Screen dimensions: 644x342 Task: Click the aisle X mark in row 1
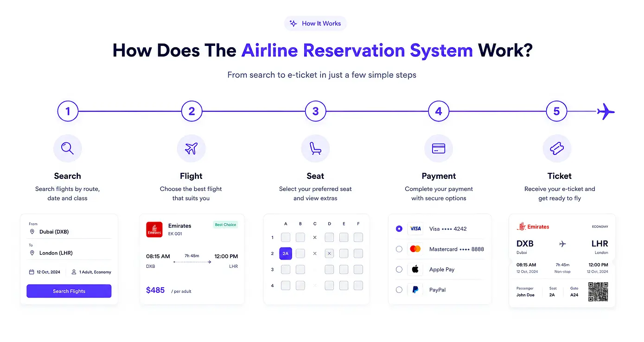click(315, 237)
